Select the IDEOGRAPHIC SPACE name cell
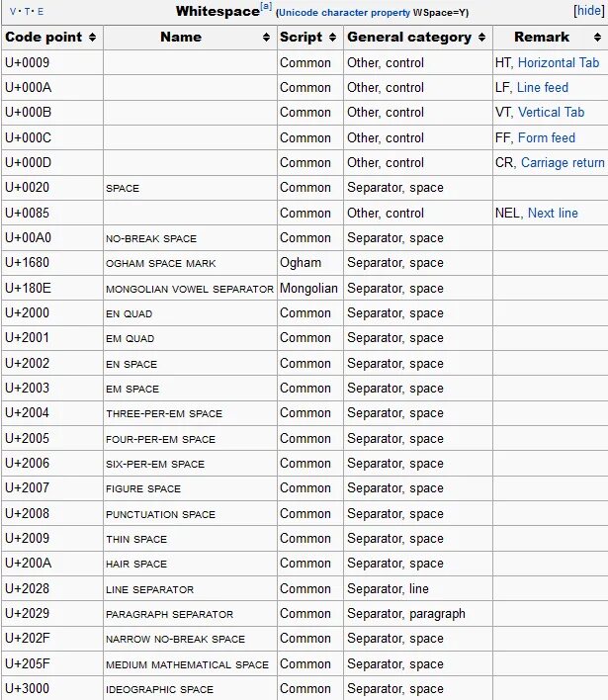 point(190,689)
